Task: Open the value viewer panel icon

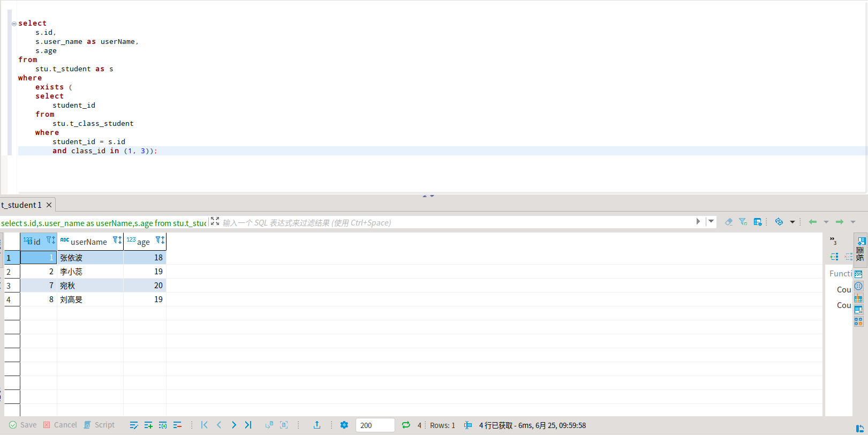Action: pos(858,286)
